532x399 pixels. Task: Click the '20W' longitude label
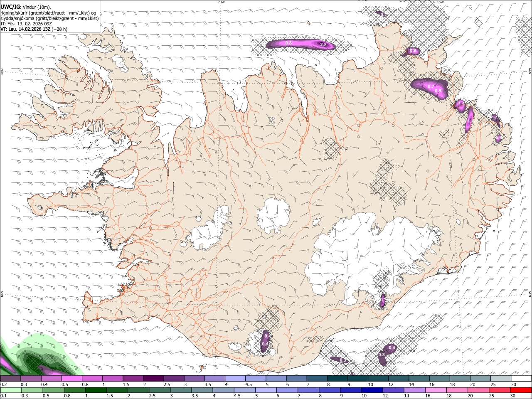click(221, 2)
